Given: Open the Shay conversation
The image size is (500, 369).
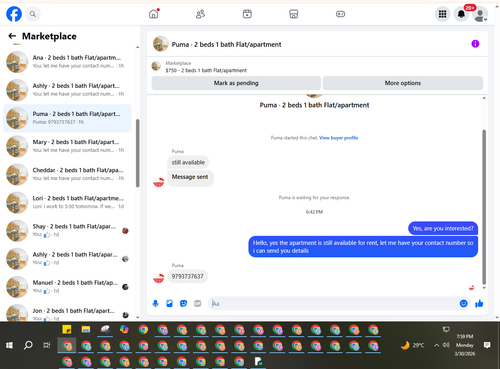Looking at the screenshot, I should click(x=68, y=230).
